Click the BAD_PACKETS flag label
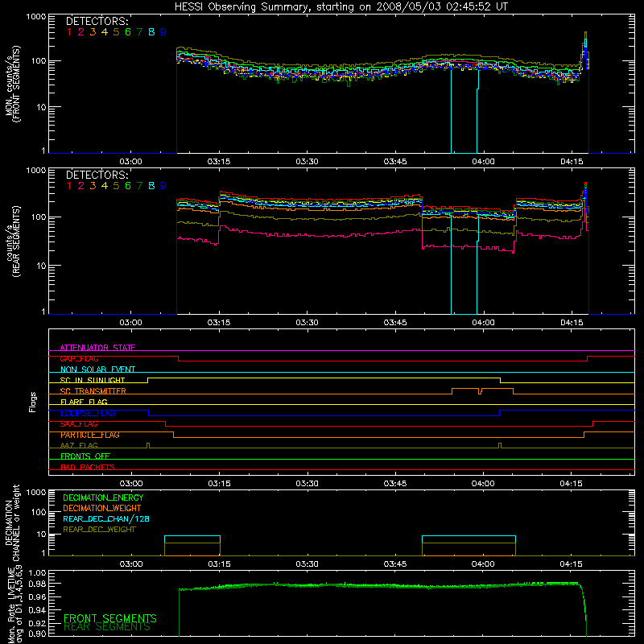 click(88, 467)
